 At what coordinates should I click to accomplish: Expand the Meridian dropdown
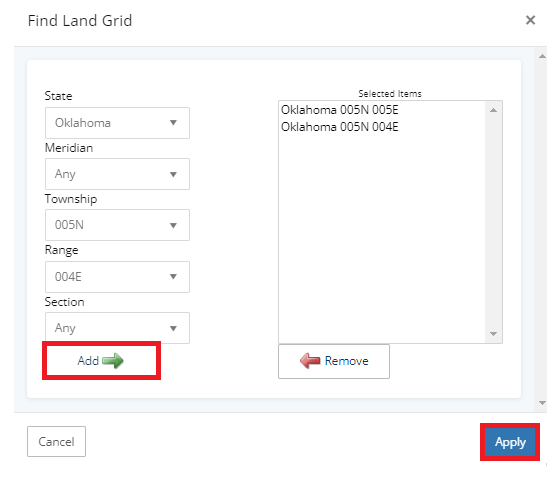coord(117,174)
